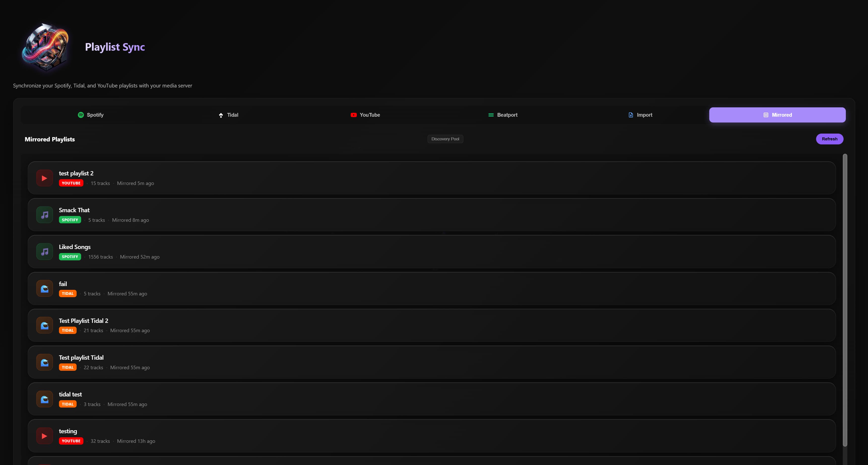This screenshot has height=465, width=868.
Task: Click the SPOTIFY badge on Liked Songs
Action: [x=70, y=257]
